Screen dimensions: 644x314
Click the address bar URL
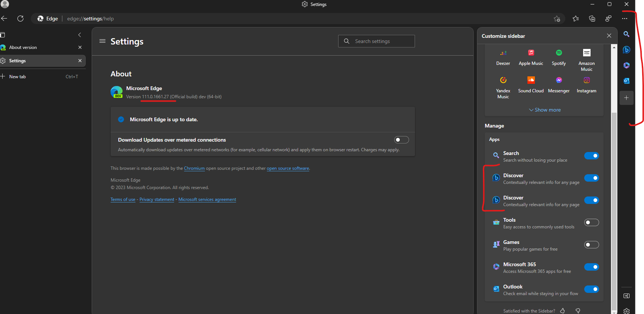click(90, 19)
